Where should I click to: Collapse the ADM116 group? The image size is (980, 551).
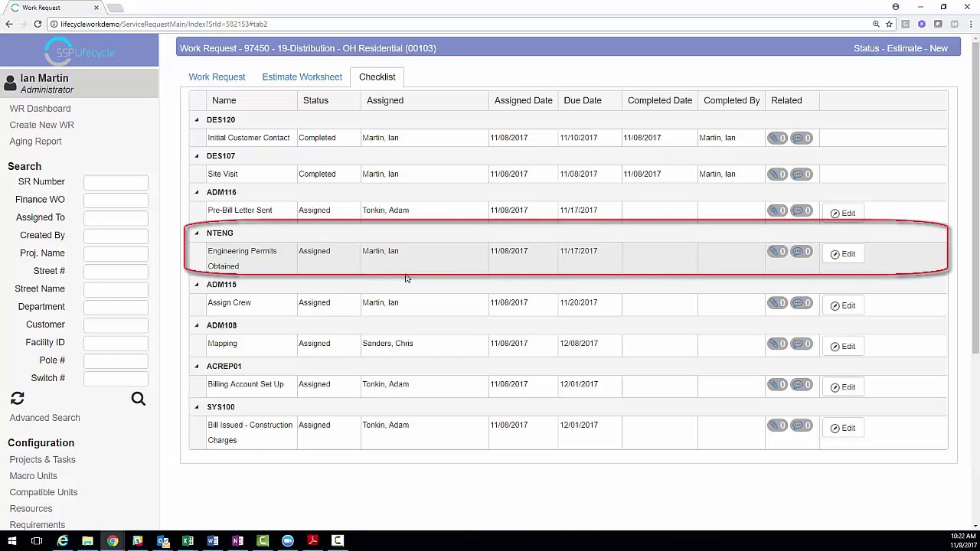coord(197,192)
